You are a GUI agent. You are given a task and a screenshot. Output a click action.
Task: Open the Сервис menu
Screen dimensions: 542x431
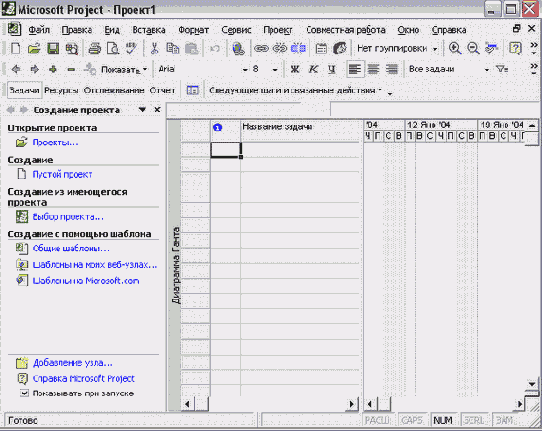point(236,30)
